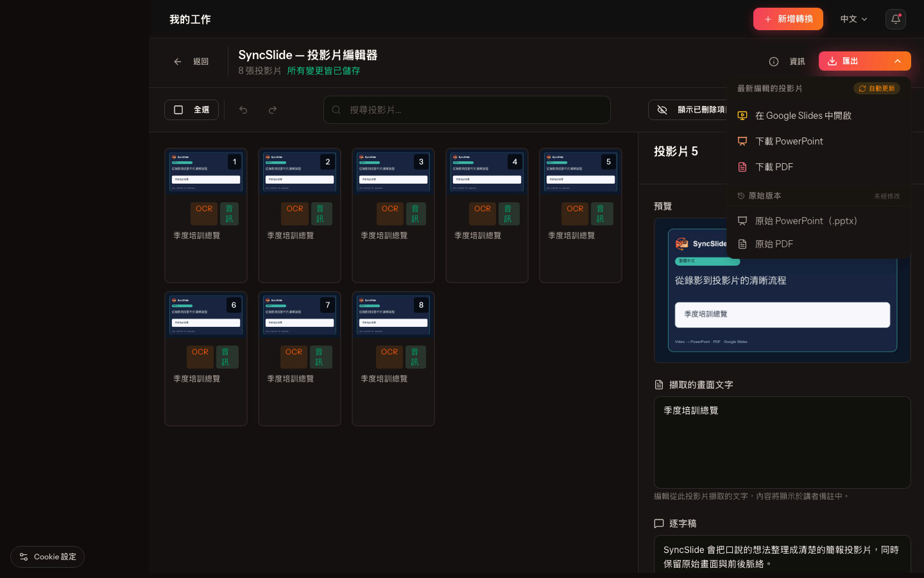The image size is (924, 578).
Task: Select slide 7 thumbnail
Action: point(300,315)
